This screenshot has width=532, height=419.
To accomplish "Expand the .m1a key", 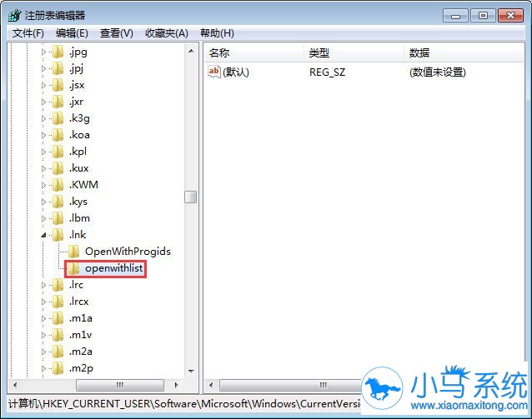I will coord(43,318).
